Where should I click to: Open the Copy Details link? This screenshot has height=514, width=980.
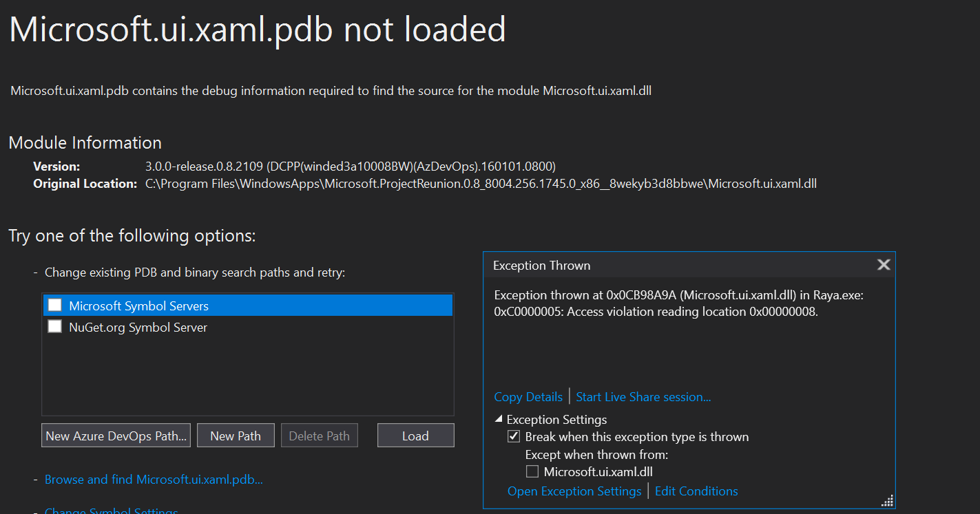(x=528, y=397)
